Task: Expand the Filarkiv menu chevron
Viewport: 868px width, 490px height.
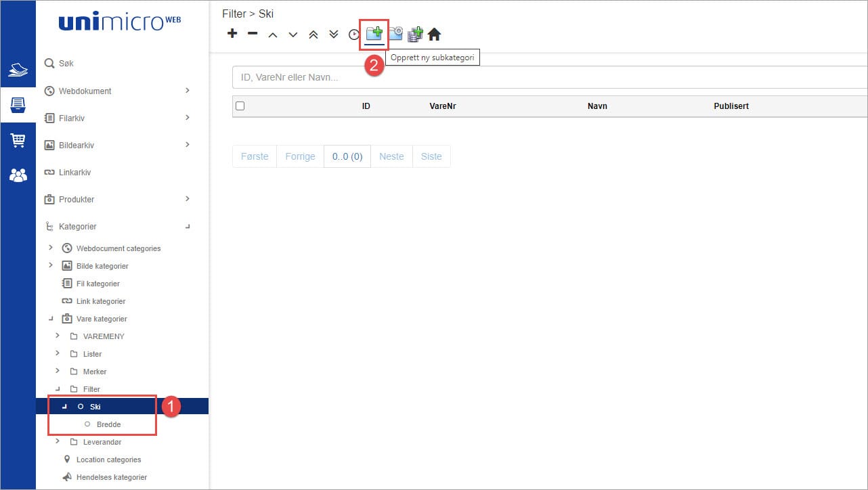Action: click(188, 117)
